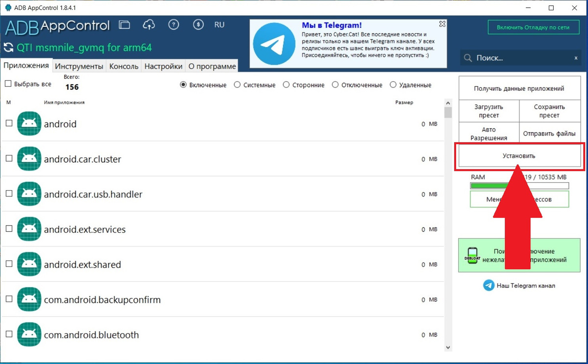Select the 'Системные' radio filter
The height and width of the screenshot is (364, 588).
pyautogui.click(x=237, y=85)
